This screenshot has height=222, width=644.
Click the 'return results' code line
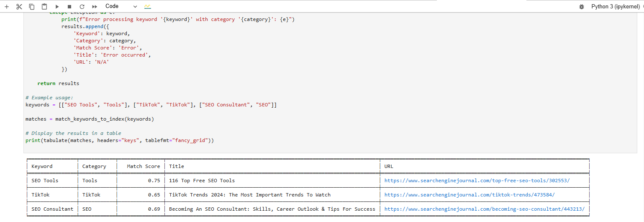point(58,83)
